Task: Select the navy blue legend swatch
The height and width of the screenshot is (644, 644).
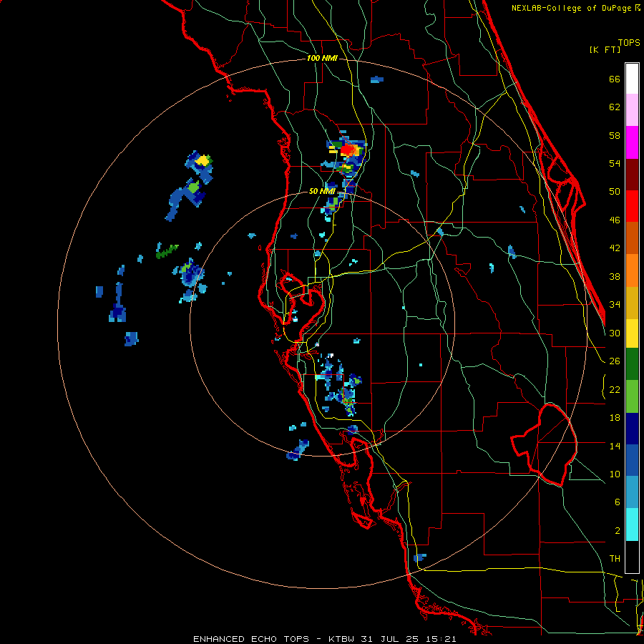Action: [x=632, y=429]
